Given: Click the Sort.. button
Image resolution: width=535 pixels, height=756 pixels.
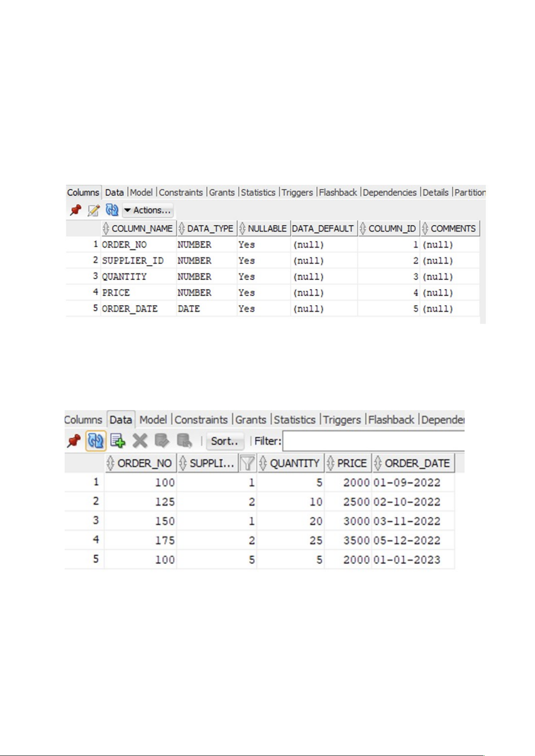Looking at the screenshot, I should click(x=224, y=441).
